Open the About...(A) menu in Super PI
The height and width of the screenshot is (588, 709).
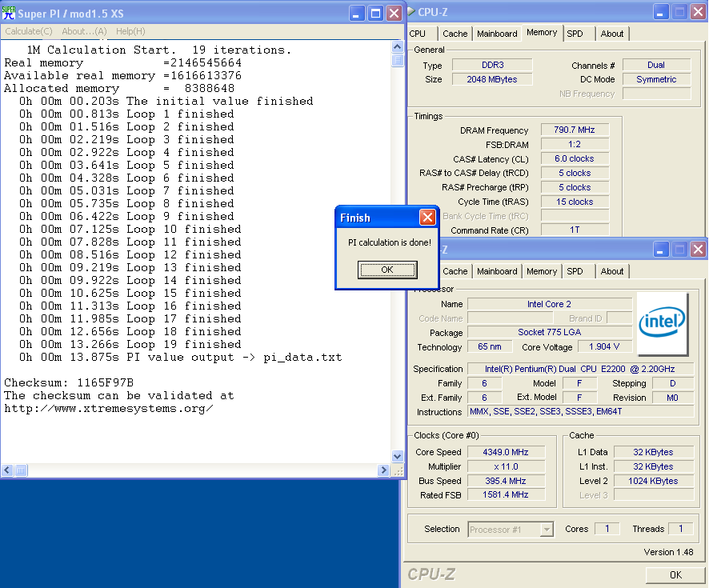pyautogui.click(x=84, y=31)
